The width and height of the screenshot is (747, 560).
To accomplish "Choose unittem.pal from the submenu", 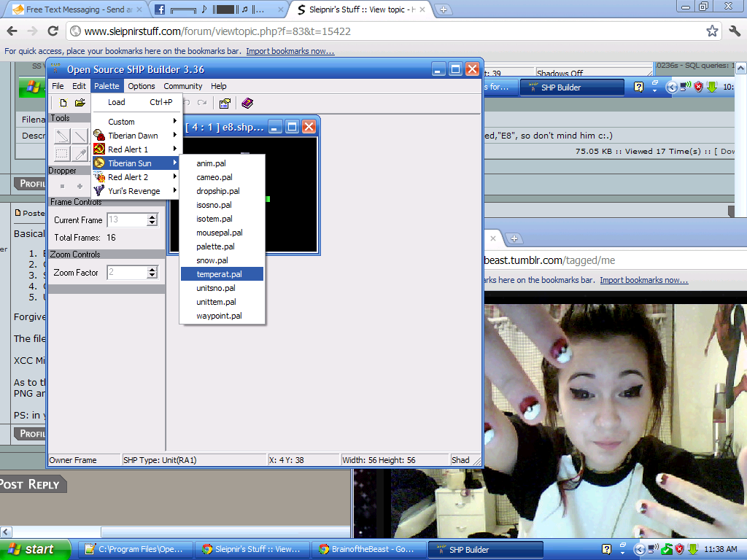I will (x=222, y=302).
